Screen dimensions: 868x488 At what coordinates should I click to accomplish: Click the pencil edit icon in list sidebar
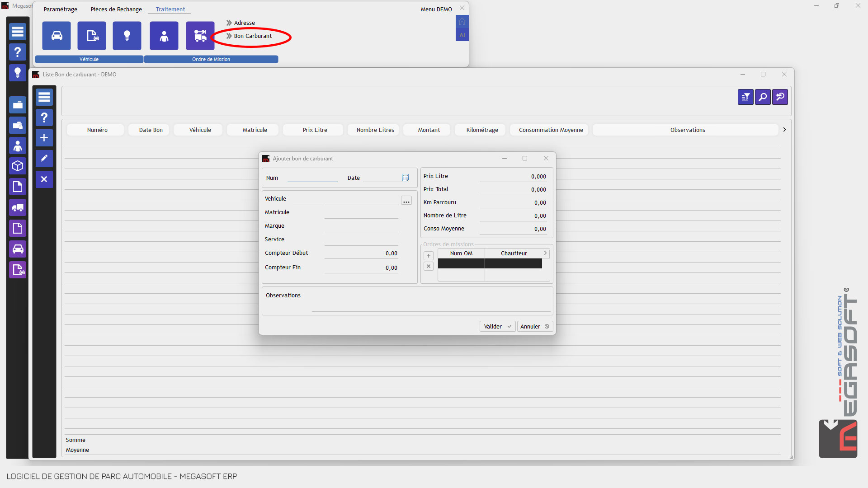click(x=44, y=159)
